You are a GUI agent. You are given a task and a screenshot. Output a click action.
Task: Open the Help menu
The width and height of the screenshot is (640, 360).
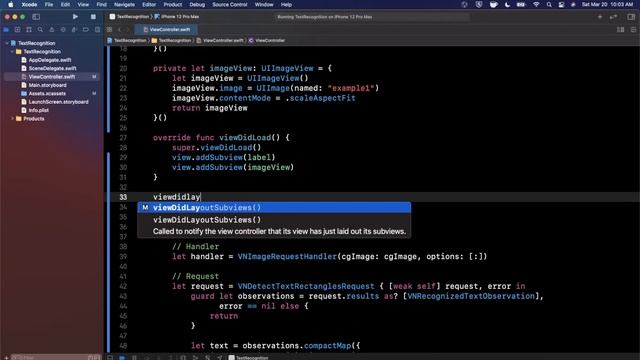click(x=286, y=4)
